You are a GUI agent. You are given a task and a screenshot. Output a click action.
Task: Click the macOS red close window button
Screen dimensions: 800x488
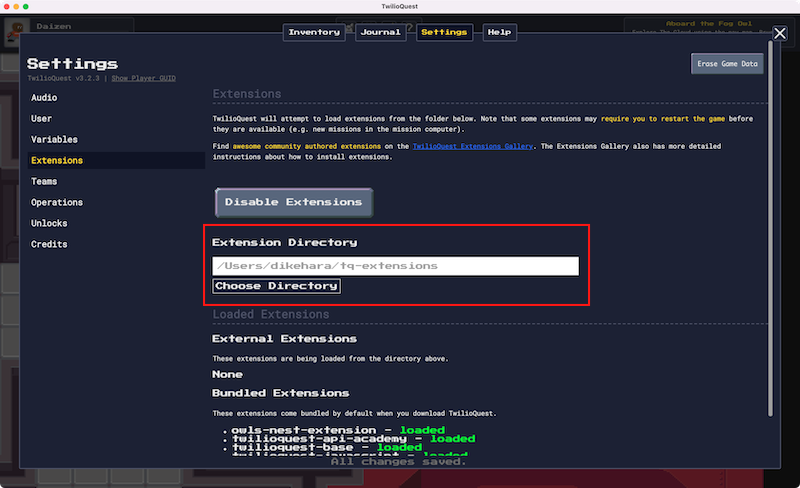[x=6, y=6]
